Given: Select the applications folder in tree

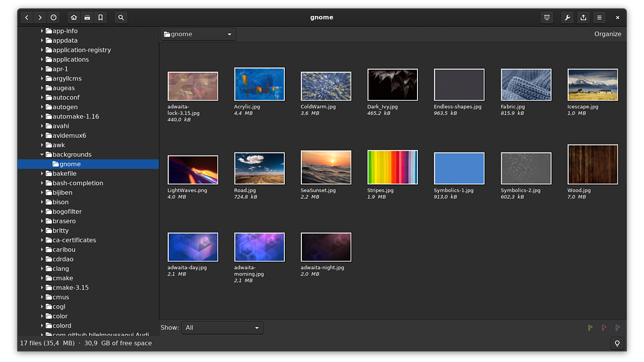Looking at the screenshot, I should 70,59.
